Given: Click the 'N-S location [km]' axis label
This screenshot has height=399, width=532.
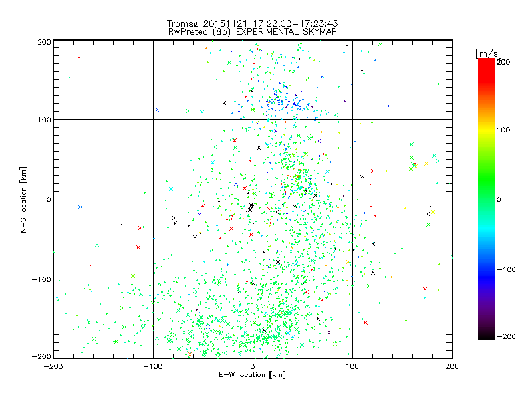Looking at the screenshot, I should pos(23,199).
